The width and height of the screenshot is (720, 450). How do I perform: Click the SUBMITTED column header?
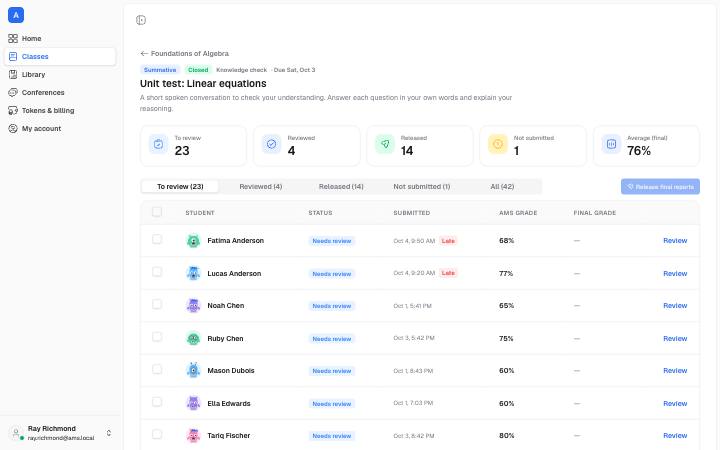[411, 213]
